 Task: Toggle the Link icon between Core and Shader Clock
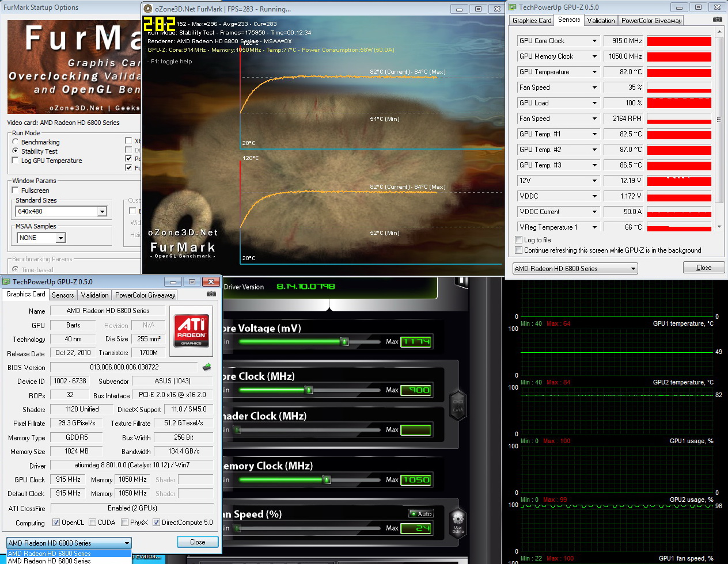458,405
